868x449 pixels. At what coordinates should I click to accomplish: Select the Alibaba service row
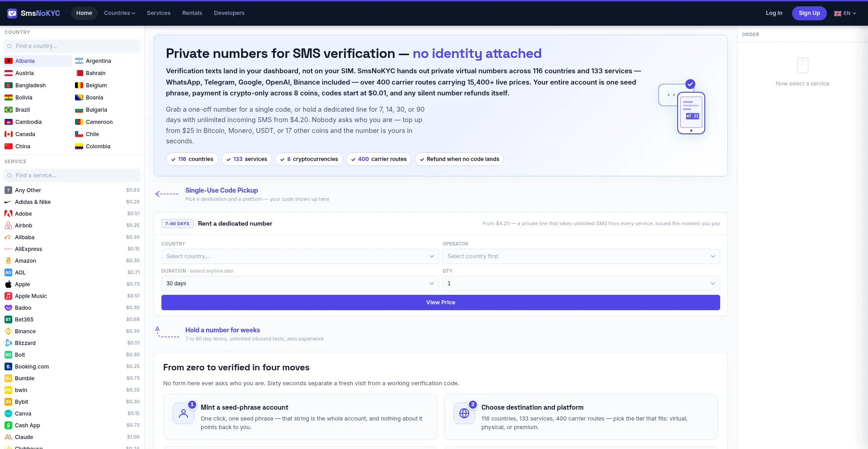tap(72, 237)
